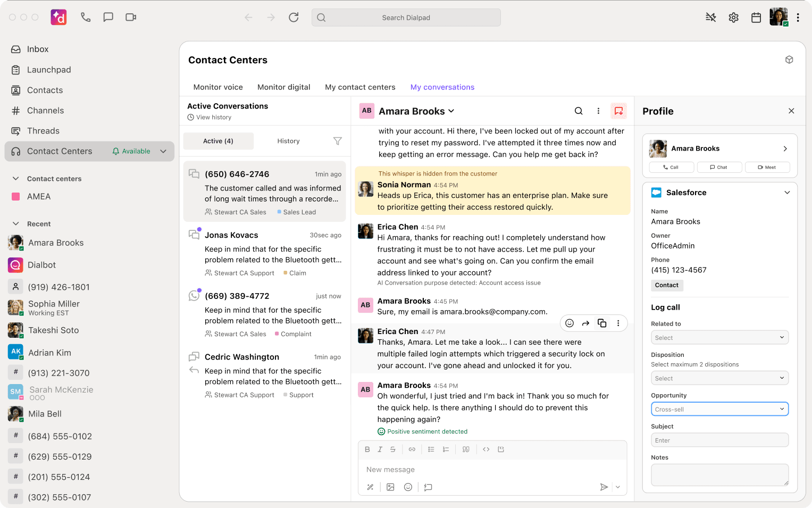Open the Related to select dropdown
The image size is (812, 508).
(x=719, y=337)
